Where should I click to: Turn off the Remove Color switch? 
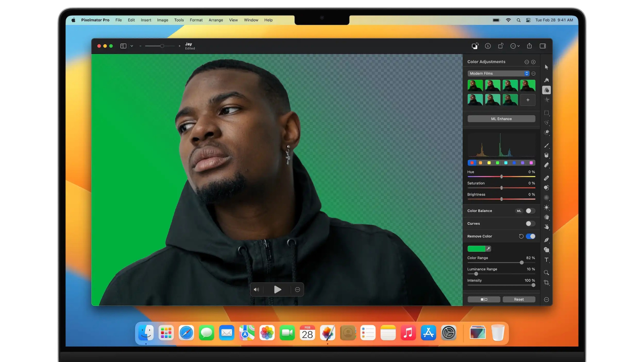[x=531, y=236]
